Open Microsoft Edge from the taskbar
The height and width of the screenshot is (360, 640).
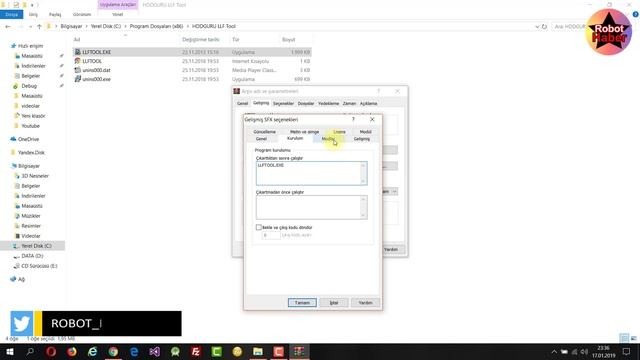pyautogui.click(x=134, y=351)
